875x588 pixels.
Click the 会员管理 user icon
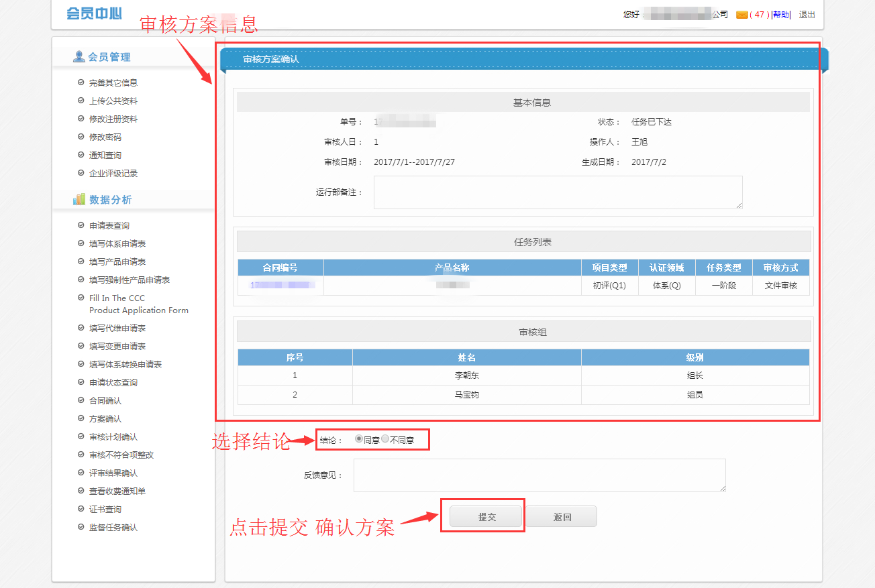pyautogui.click(x=79, y=57)
